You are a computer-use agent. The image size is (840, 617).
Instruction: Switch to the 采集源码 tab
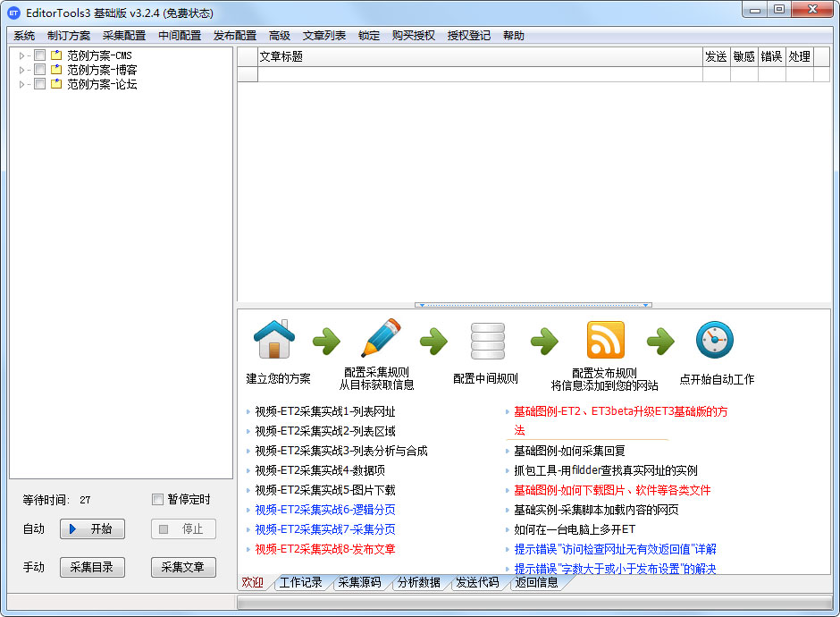pos(359,583)
